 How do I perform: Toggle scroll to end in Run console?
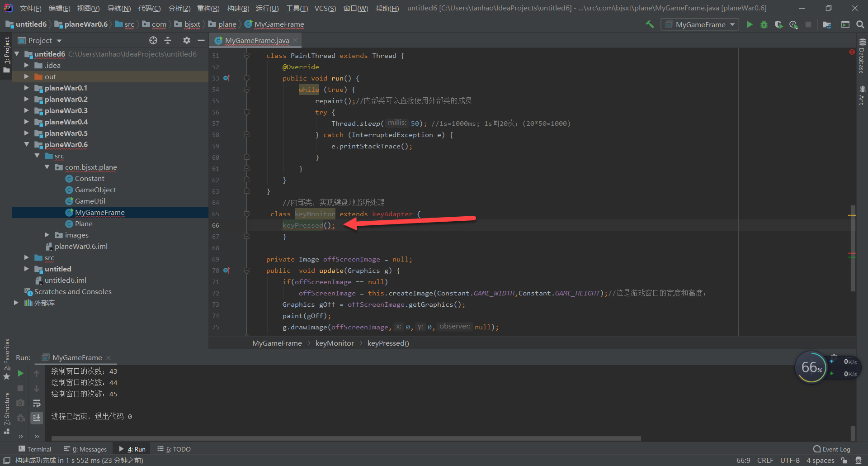37,418
